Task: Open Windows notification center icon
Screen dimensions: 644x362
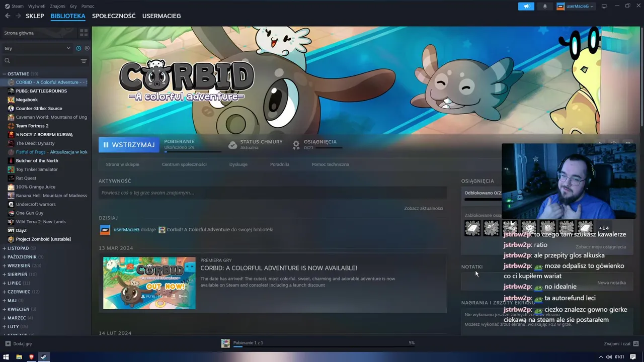Action: point(633,357)
